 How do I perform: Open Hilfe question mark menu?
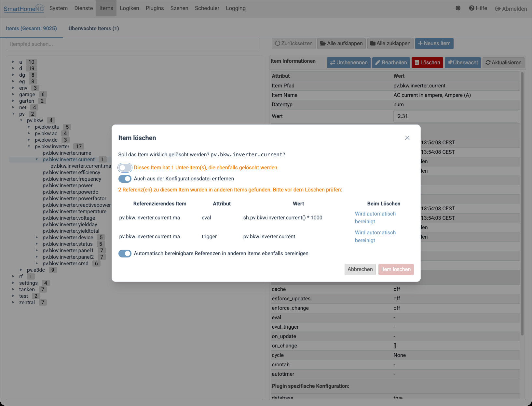[478, 8]
